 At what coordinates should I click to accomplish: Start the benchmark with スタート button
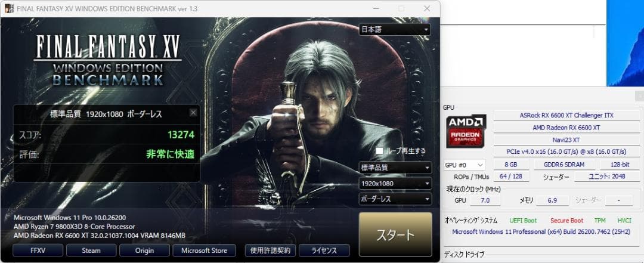(395, 234)
